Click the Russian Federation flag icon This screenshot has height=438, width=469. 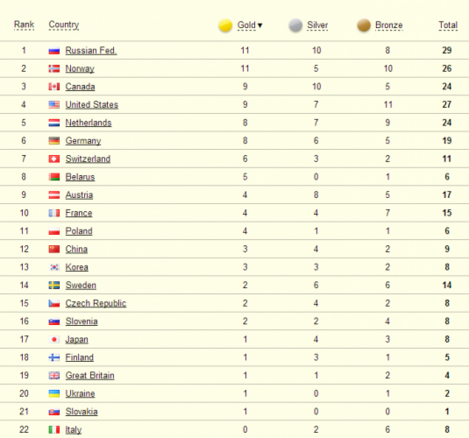[54, 51]
